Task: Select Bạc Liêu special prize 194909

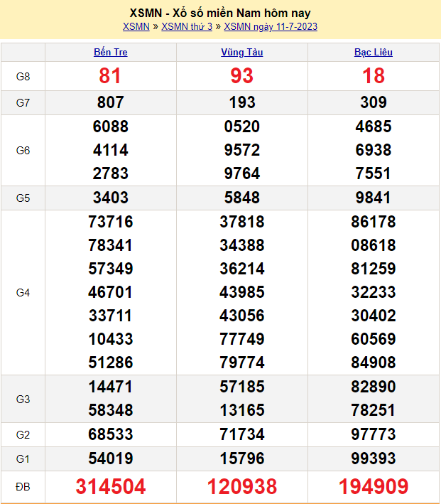Action: click(x=374, y=486)
